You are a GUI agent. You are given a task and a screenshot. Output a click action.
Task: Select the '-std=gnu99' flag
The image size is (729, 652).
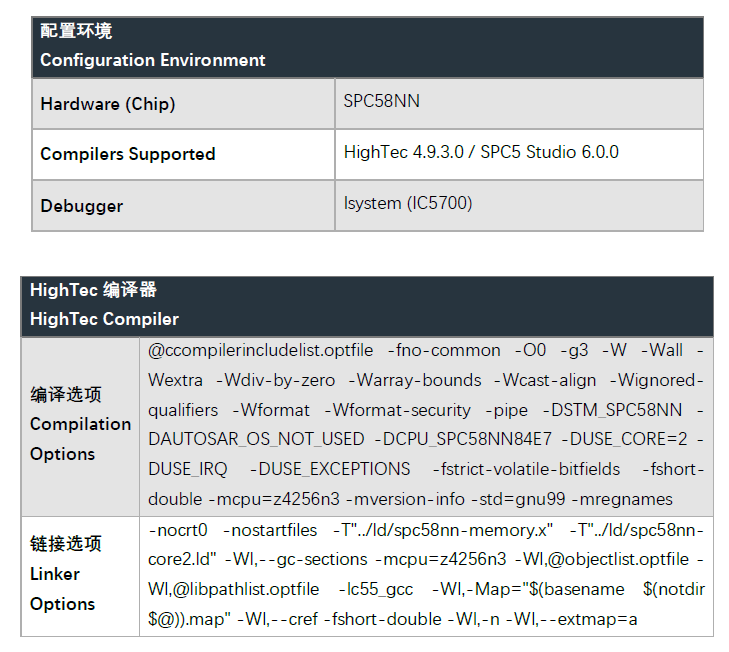tap(518, 499)
